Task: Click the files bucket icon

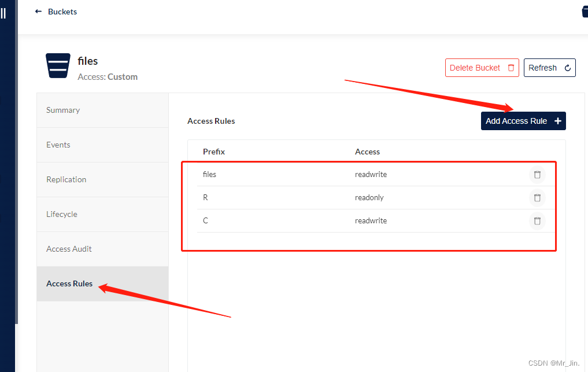Action: (x=58, y=65)
